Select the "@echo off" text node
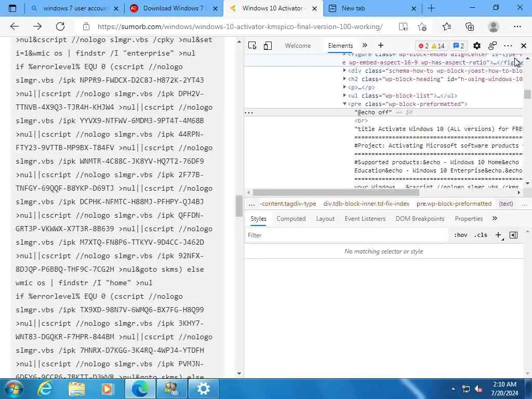 click(x=373, y=112)
